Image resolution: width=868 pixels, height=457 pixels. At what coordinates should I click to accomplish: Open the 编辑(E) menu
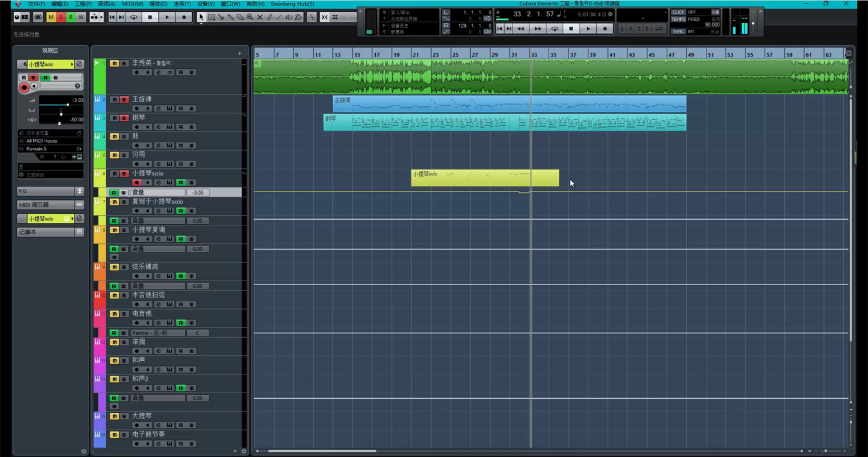coord(60,4)
